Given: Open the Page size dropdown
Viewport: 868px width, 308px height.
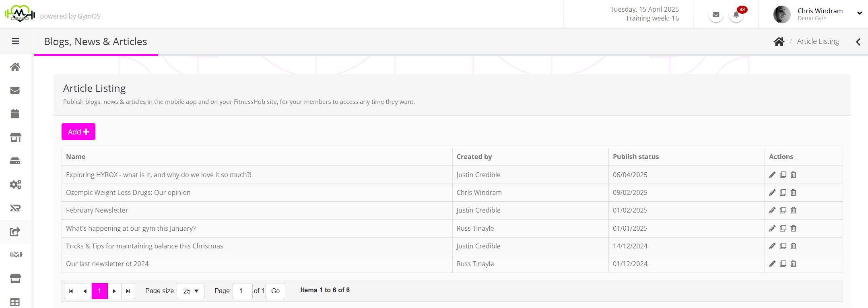Looking at the screenshot, I should [x=190, y=291].
